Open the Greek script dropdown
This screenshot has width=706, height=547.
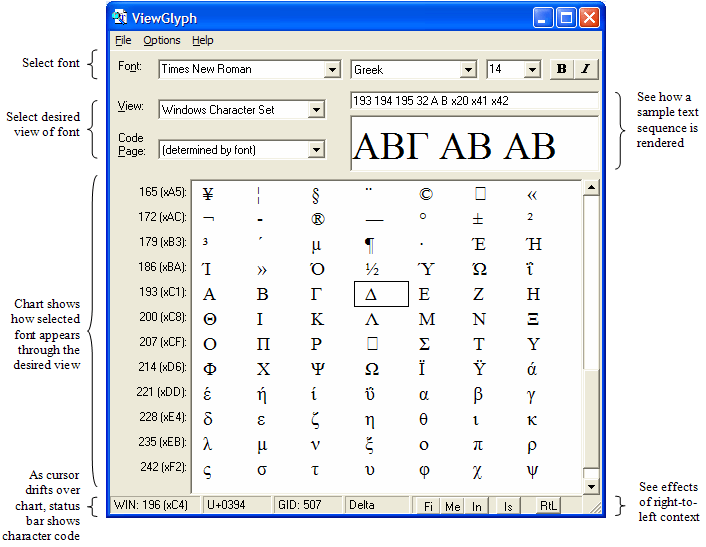coord(468,70)
